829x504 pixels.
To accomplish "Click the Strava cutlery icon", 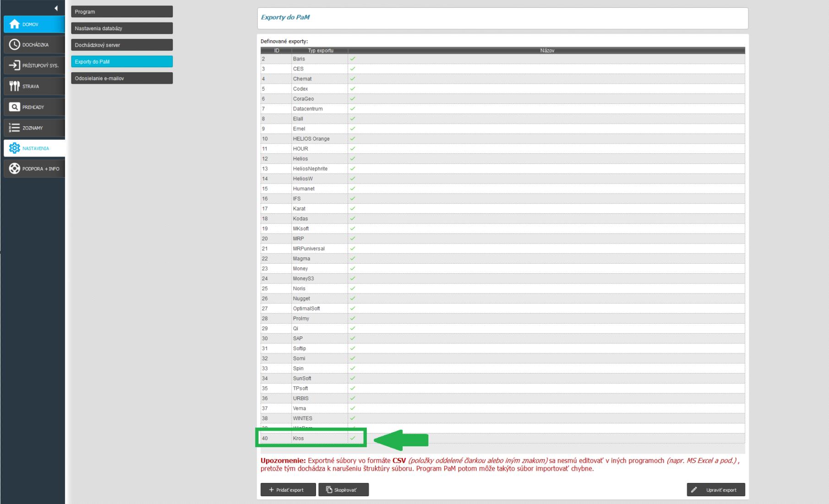I will click(15, 86).
